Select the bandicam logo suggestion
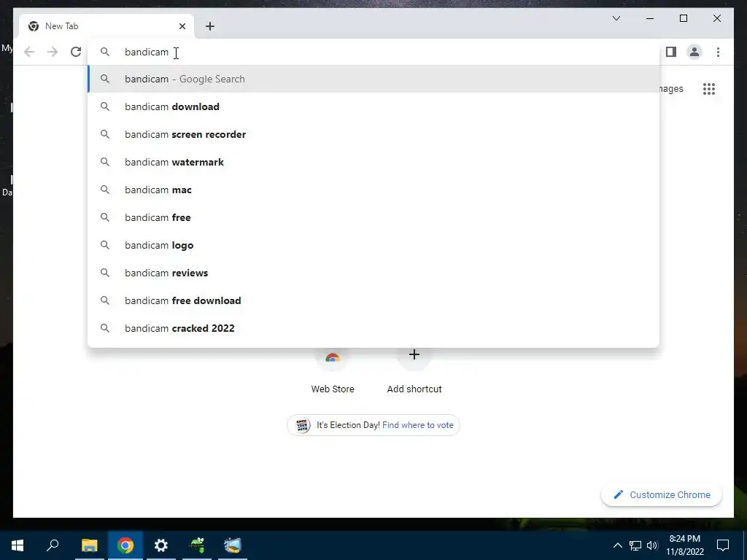Image resolution: width=747 pixels, height=560 pixels. click(x=373, y=245)
